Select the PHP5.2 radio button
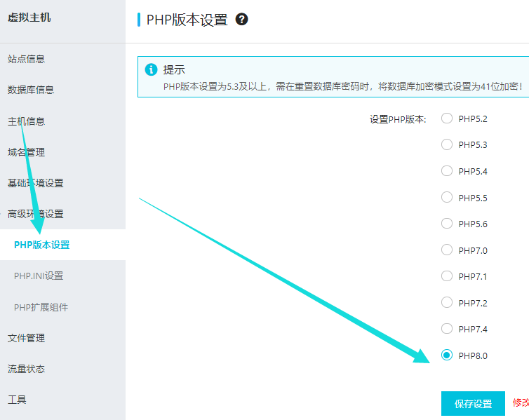The height and width of the screenshot is (420, 529). (447, 118)
